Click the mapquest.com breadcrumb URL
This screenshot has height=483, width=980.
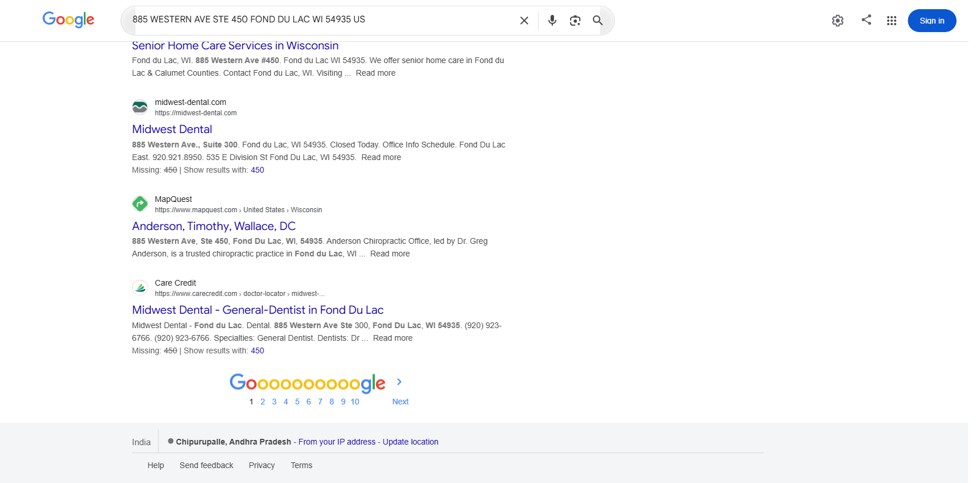pyautogui.click(x=238, y=210)
